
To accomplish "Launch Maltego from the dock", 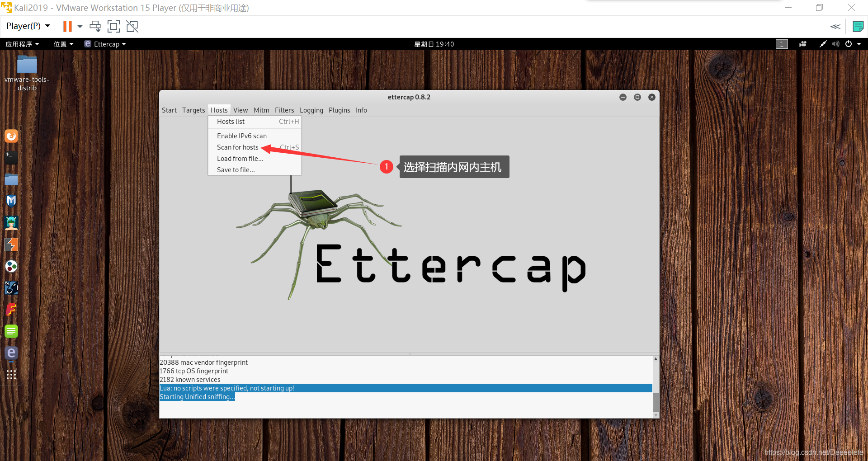I will pyautogui.click(x=11, y=288).
